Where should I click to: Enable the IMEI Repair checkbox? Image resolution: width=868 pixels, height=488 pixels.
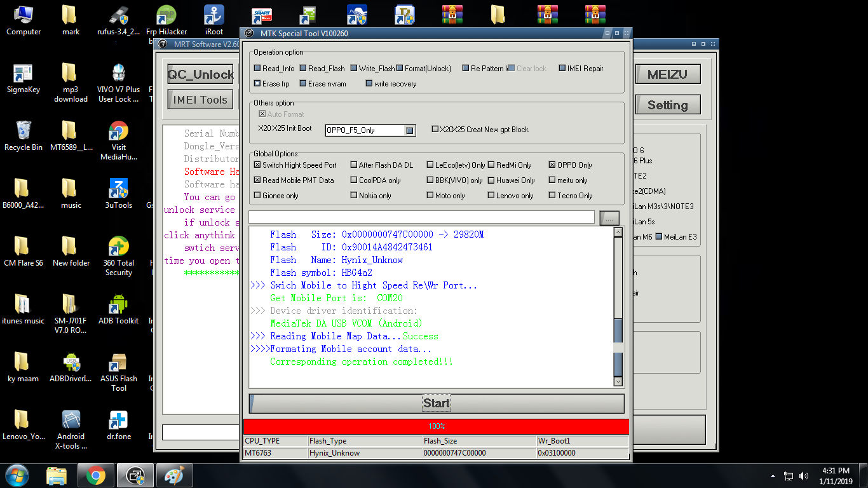tap(562, 69)
